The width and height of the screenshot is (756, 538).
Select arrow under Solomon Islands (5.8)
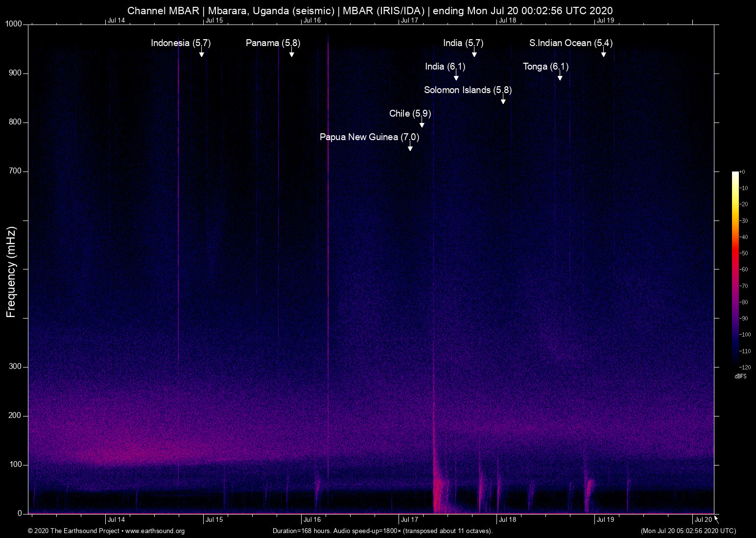(x=503, y=100)
